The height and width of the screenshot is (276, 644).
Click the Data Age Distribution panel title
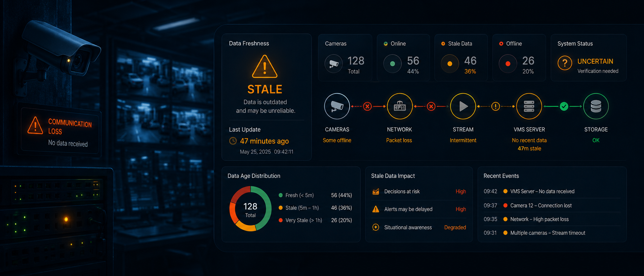tap(254, 176)
